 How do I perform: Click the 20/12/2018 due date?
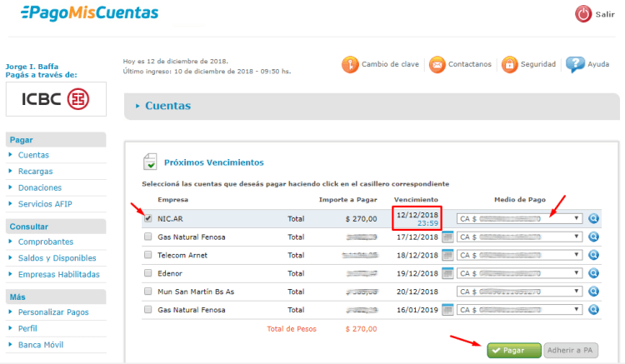point(417,292)
